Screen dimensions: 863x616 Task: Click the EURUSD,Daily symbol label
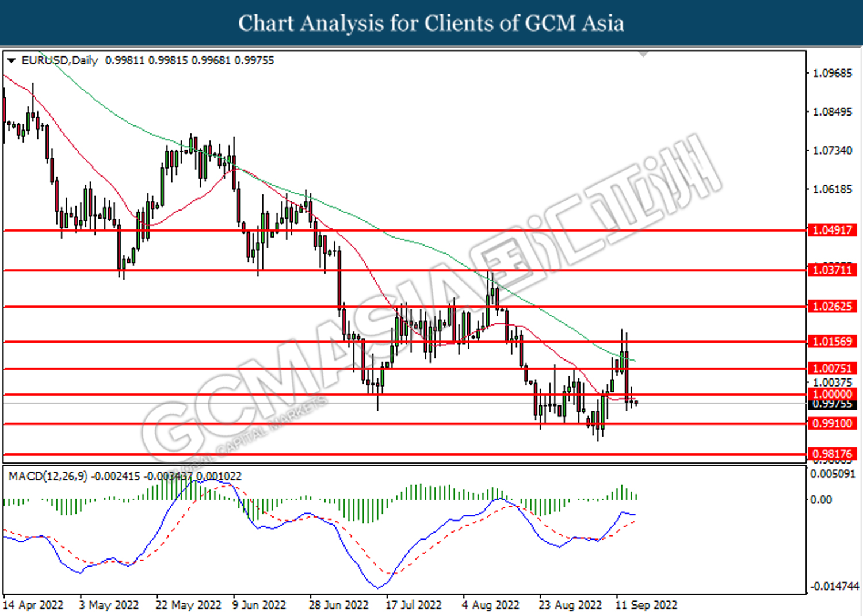click(x=60, y=60)
